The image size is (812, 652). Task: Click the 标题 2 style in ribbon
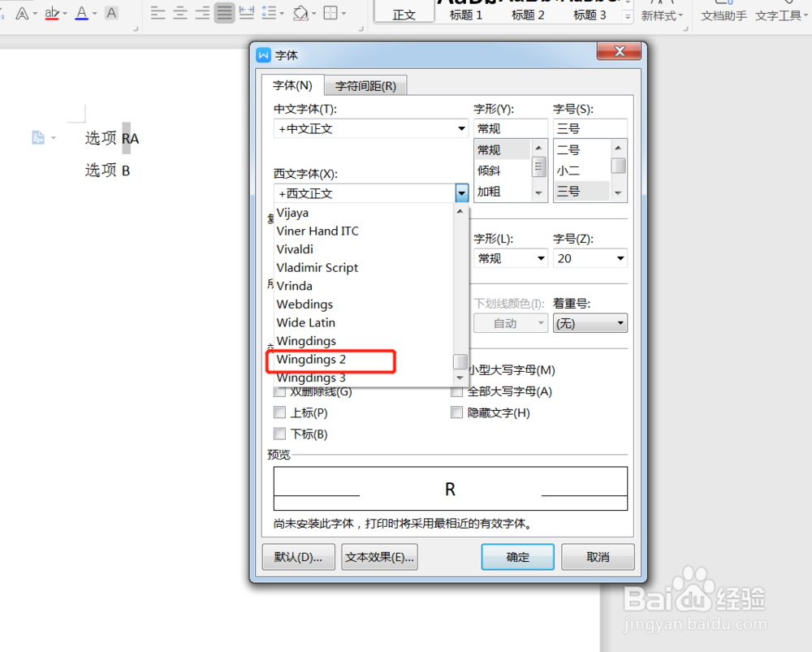tap(528, 14)
